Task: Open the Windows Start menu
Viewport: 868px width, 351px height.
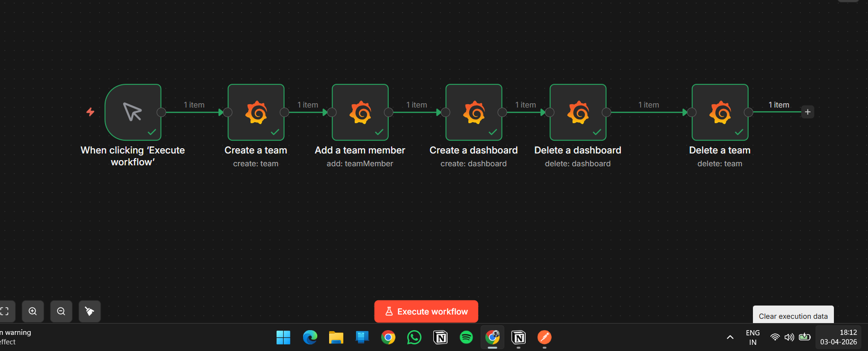Action: (283, 337)
